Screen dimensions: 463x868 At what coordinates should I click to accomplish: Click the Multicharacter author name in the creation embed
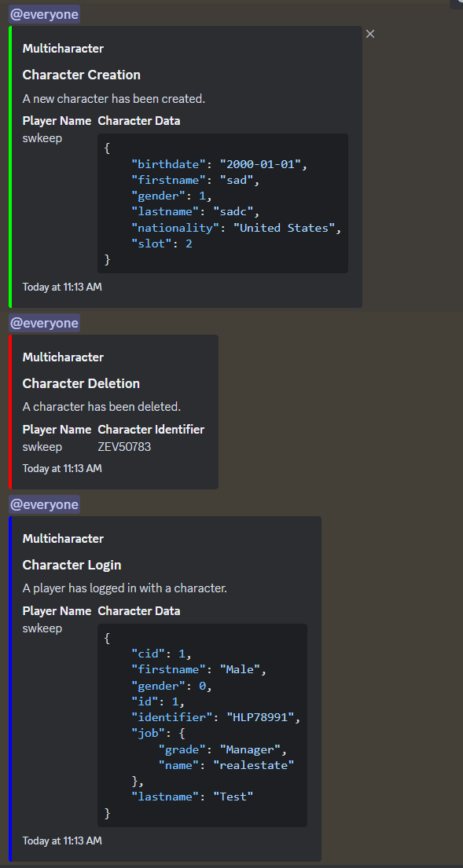tap(63, 48)
